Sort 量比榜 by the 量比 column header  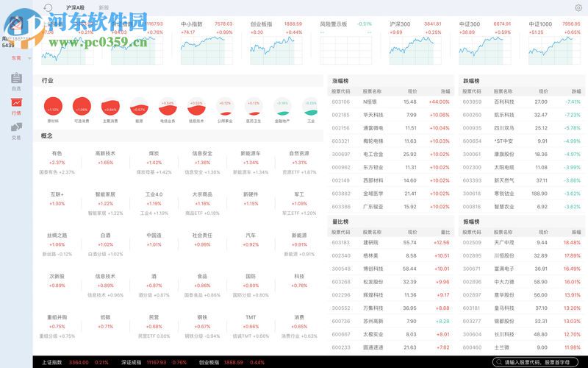coord(445,232)
